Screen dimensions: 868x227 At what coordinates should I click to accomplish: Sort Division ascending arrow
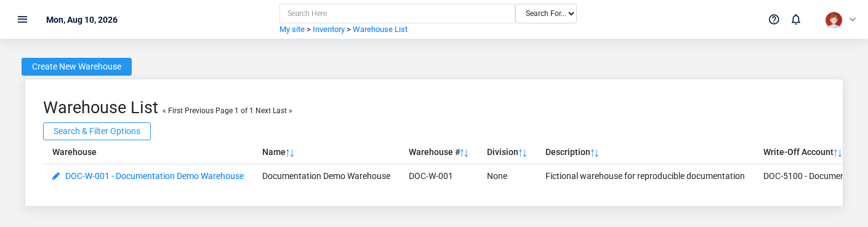point(521,153)
